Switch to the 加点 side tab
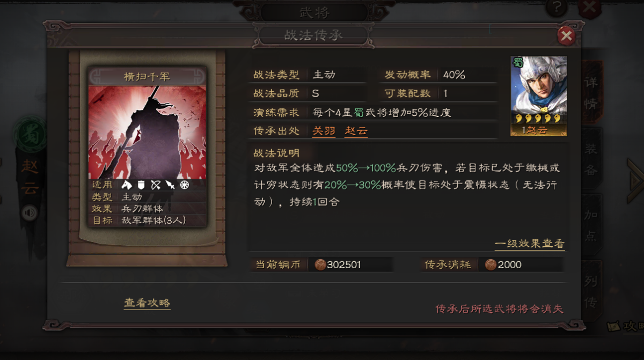 click(x=591, y=226)
